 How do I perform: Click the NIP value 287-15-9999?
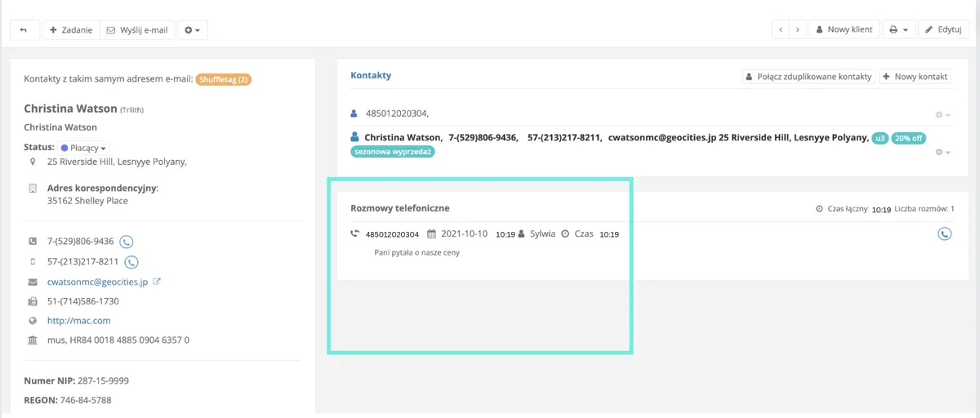click(x=103, y=380)
